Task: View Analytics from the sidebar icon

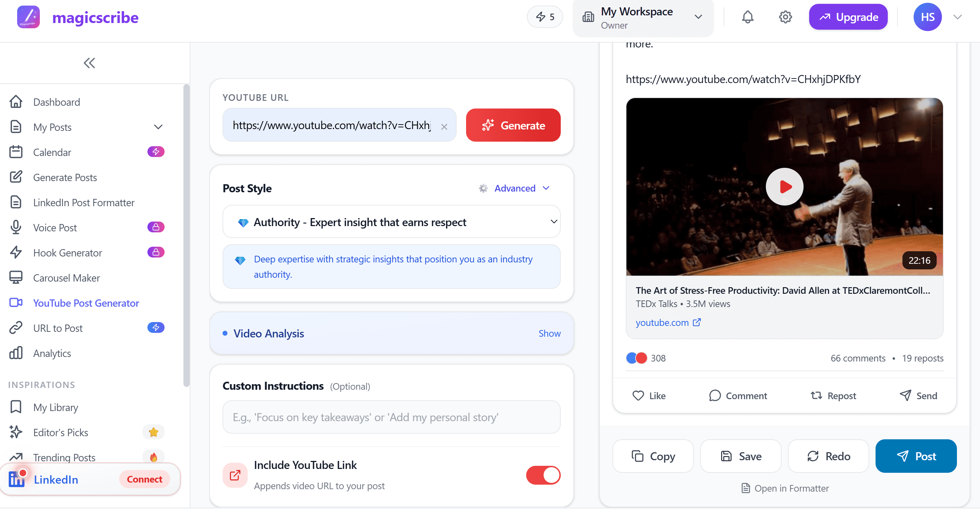Action: 16,353
